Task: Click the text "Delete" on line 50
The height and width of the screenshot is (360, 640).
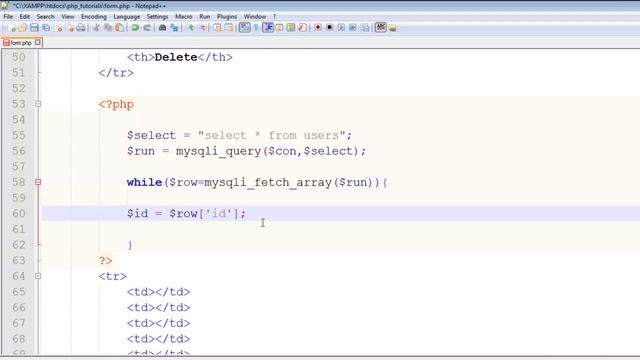Action: 176,57
